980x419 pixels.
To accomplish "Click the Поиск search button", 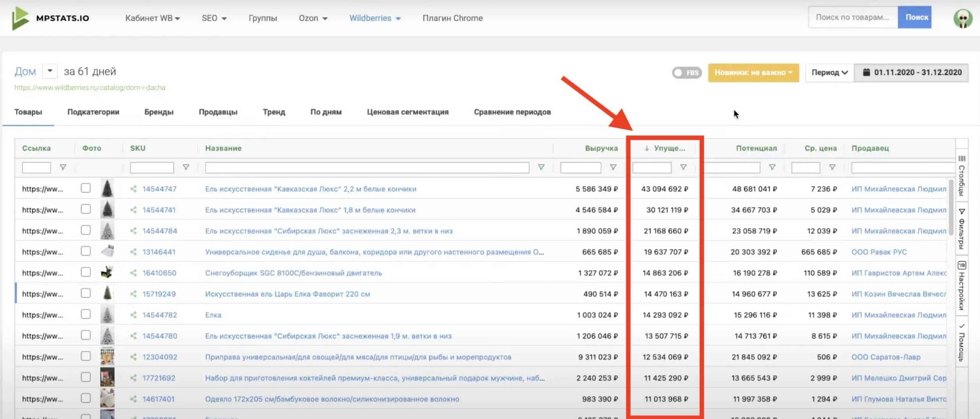I will pyautogui.click(x=914, y=17).
